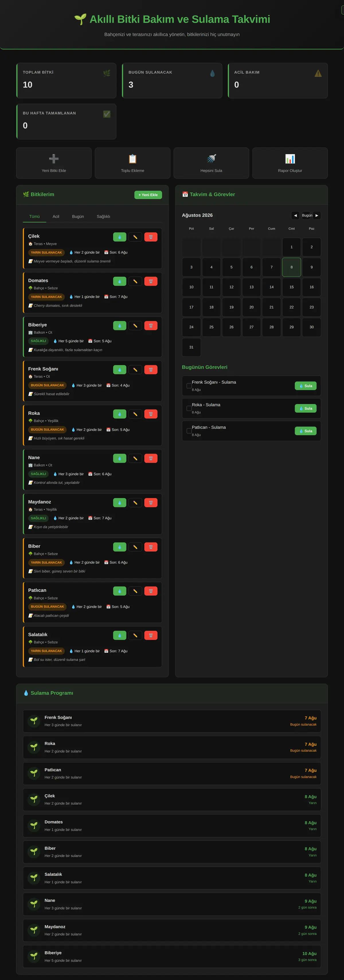
Task: Edit the Nane plant with the pencil icon
Action: [x=135, y=458]
